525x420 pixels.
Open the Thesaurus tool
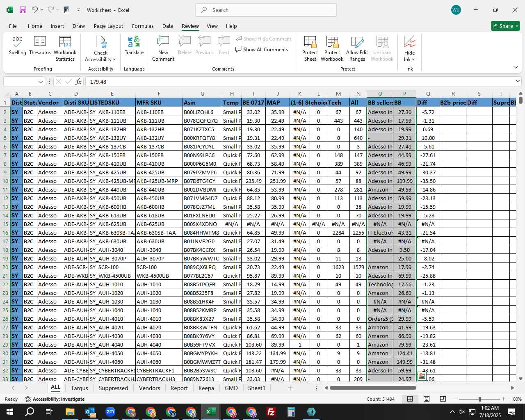40,46
